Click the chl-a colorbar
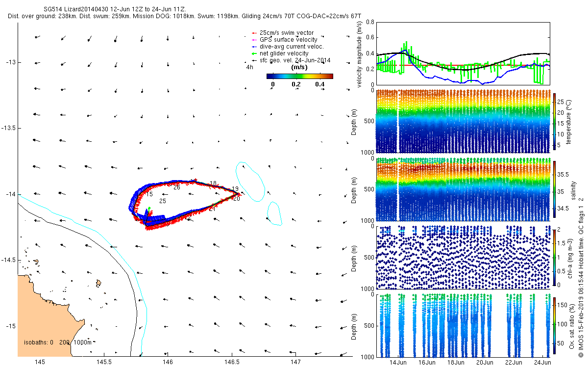 pyautogui.click(x=554, y=258)
